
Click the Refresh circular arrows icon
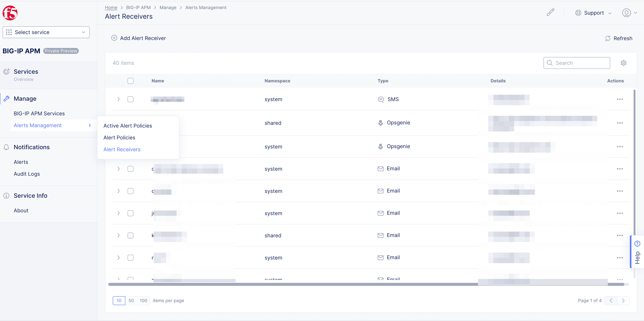607,38
